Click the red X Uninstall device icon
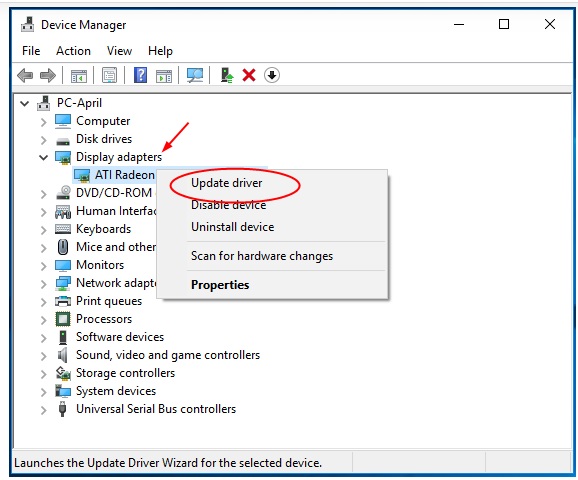The width and height of the screenshot is (578, 480). click(x=249, y=75)
